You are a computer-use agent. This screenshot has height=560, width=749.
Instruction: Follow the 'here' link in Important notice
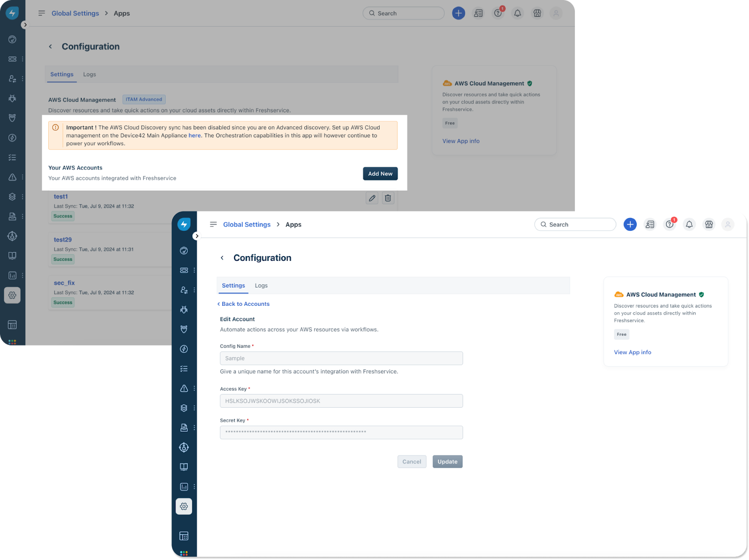194,135
